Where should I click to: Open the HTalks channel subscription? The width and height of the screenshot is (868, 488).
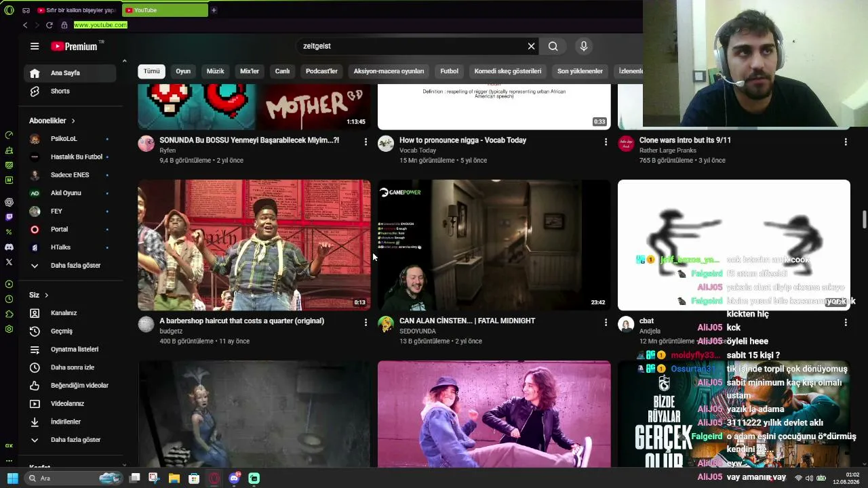tap(70, 247)
